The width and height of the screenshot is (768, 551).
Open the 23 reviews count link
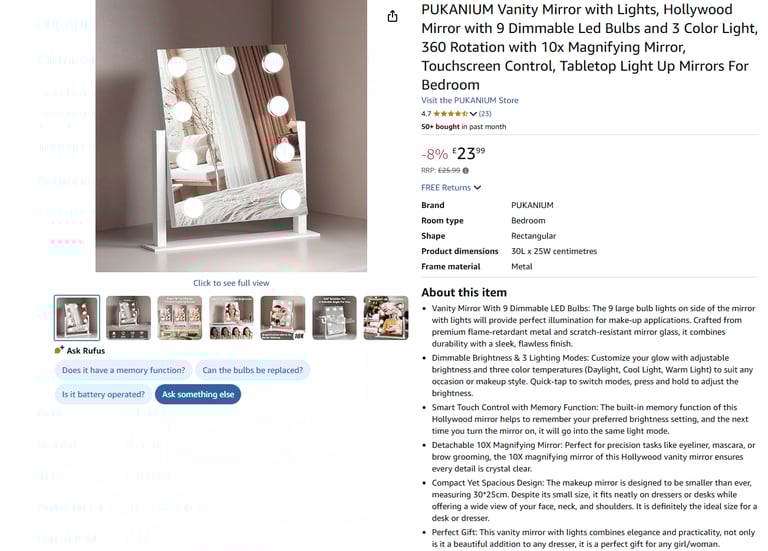click(485, 114)
